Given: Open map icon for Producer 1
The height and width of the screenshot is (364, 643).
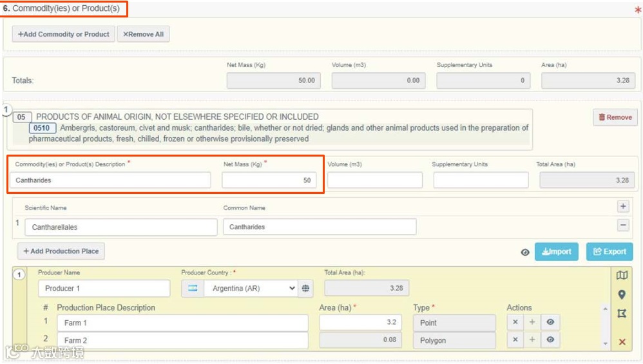Looking at the screenshot, I should pos(622,276).
